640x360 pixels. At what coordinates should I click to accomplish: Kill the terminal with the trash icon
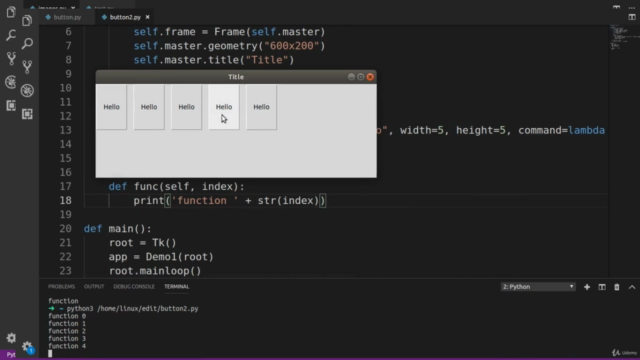point(617,287)
